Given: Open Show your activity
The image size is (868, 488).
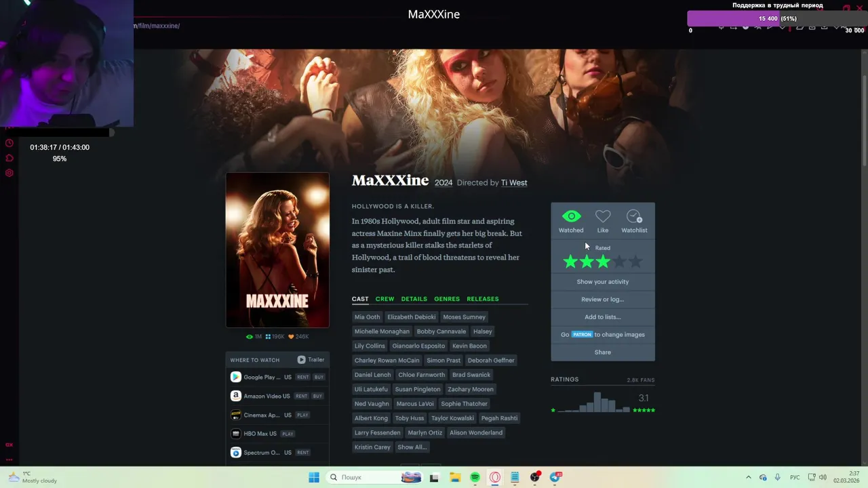Looking at the screenshot, I should (x=603, y=282).
